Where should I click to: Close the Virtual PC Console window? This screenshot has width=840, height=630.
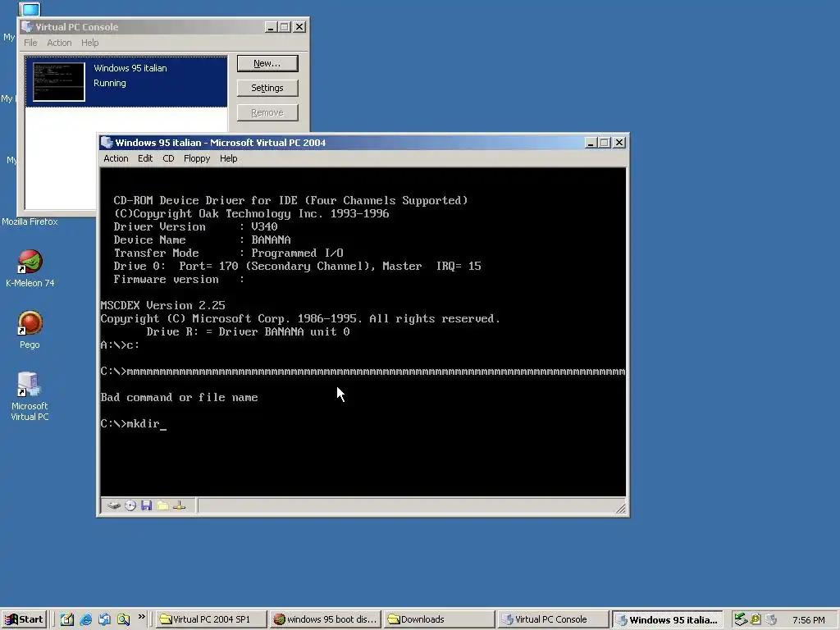point(299,27)
